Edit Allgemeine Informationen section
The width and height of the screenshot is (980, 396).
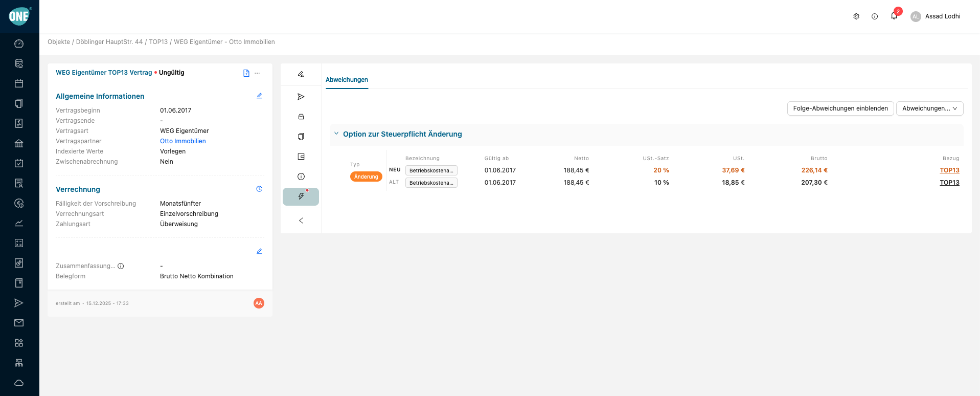click(x=259, y=96)
